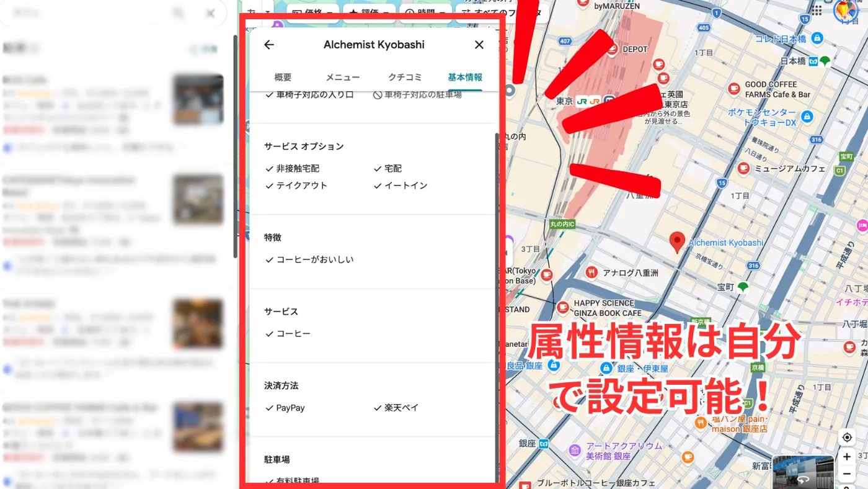Open the 時間 filter dropdown

tap(427, 12)
